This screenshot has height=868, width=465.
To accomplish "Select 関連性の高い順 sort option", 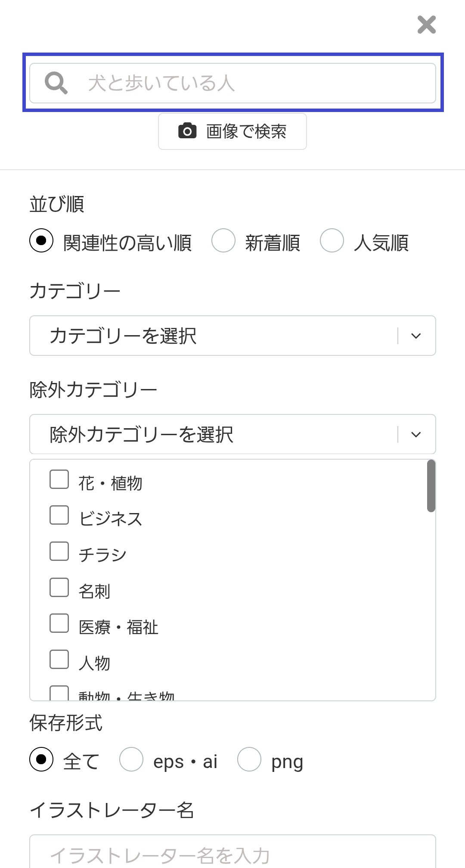I will tap(41, 240).
